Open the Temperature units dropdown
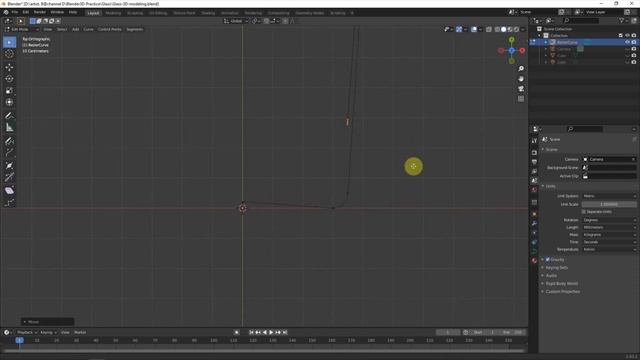Screen dimensions: 640x360 [609, 249]
